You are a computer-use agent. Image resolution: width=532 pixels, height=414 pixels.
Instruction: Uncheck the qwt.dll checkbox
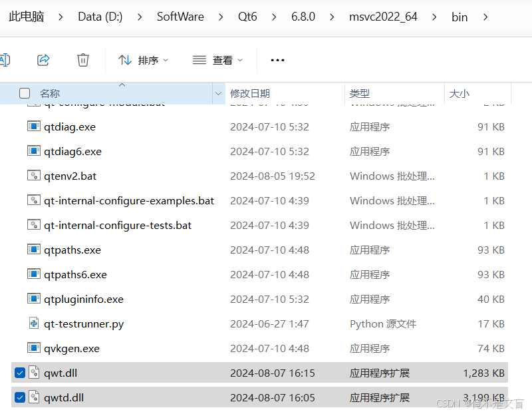[x=20, y=373]
